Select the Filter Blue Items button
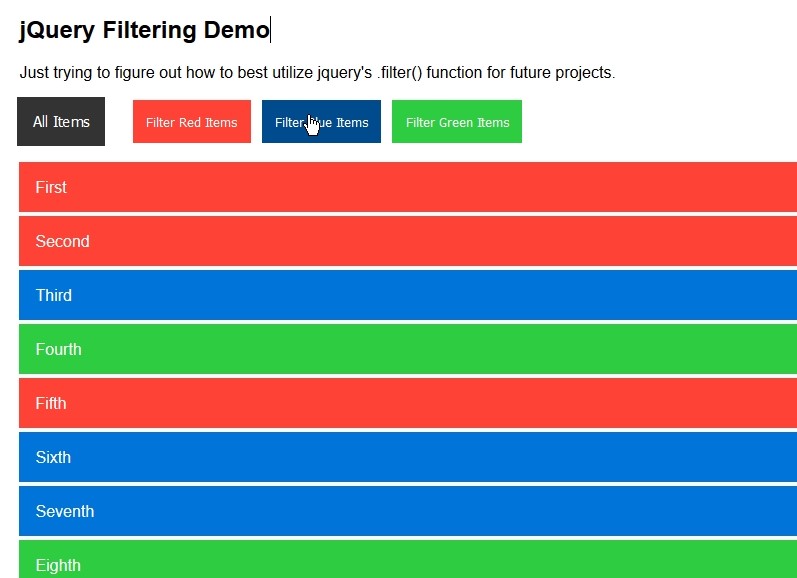 pyautogui.click(x=321, y=122)
